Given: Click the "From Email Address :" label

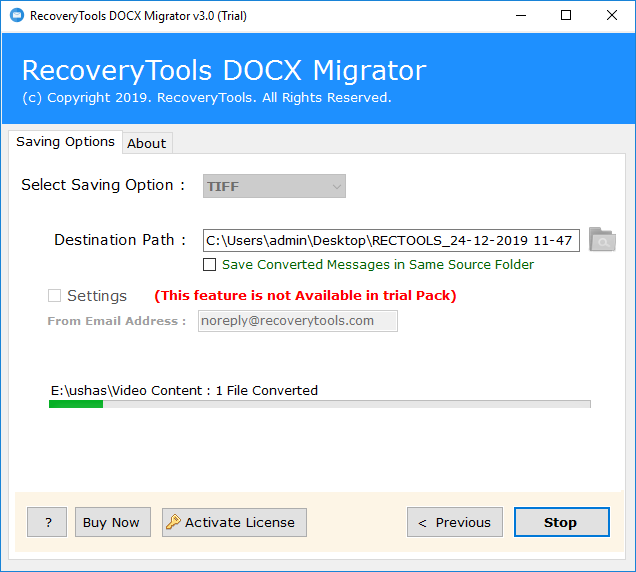Looking at the screenshot, I should point(117,321).
